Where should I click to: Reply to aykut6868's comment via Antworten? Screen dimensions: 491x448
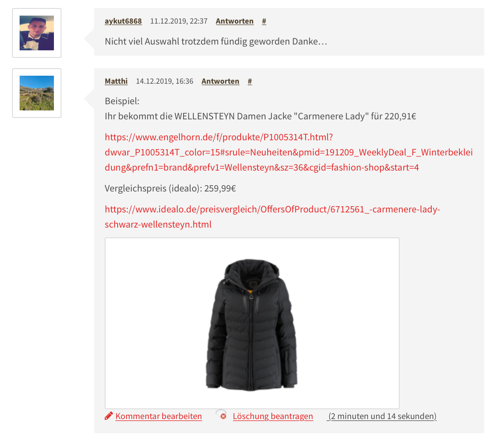pos(234,21)
